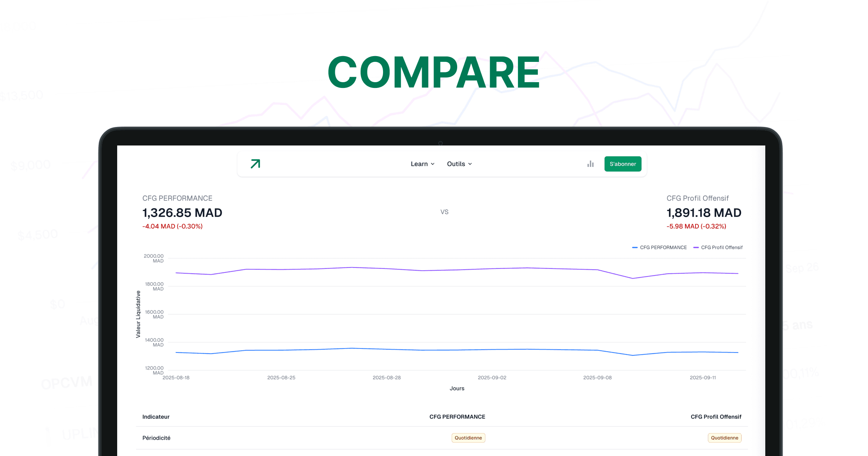Click the Indicateur table column header
The height and width of the screenshot is (456, 868).
point(156,417)
